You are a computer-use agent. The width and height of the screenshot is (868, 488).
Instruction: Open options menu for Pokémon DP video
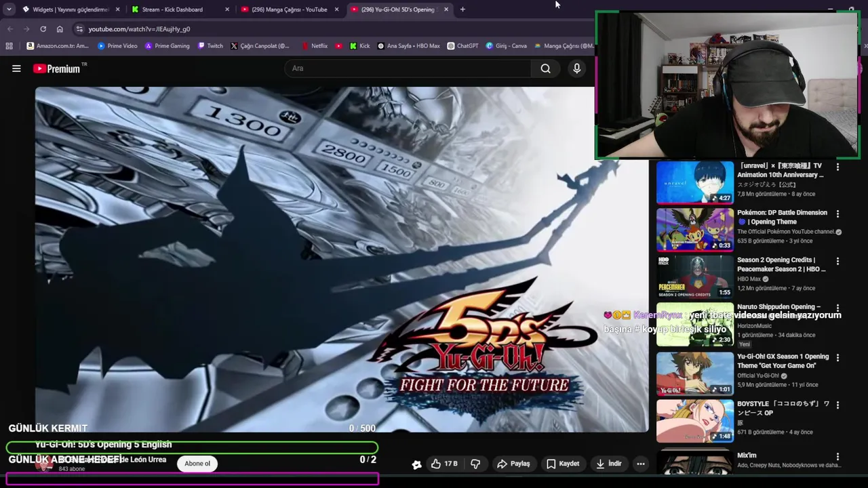[x=837, y=213]
